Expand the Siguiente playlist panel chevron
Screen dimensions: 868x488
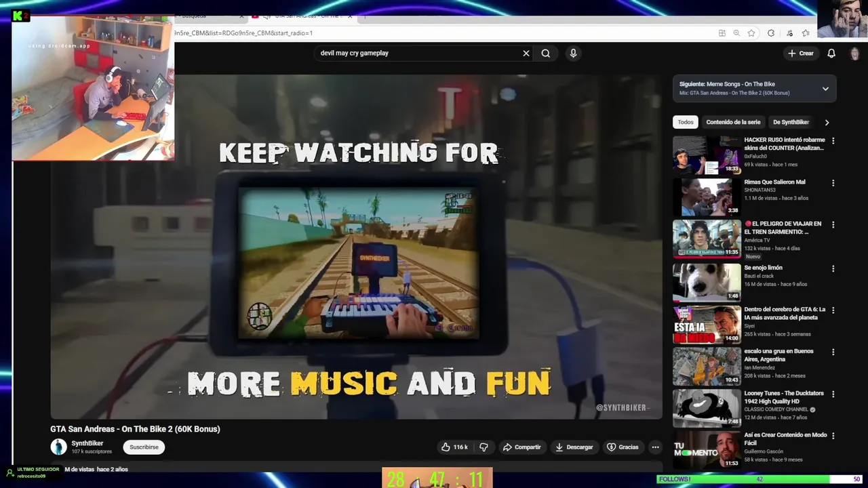[x=825, y=89]
